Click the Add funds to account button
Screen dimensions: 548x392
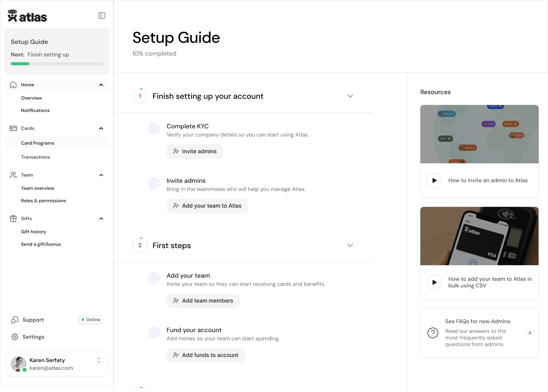point(205,355)
